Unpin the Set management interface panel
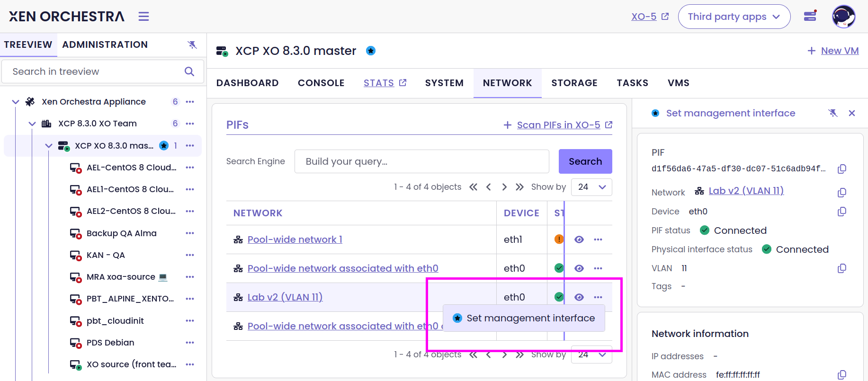This screenshot has height=381, width=868. [x=833, y=113]
